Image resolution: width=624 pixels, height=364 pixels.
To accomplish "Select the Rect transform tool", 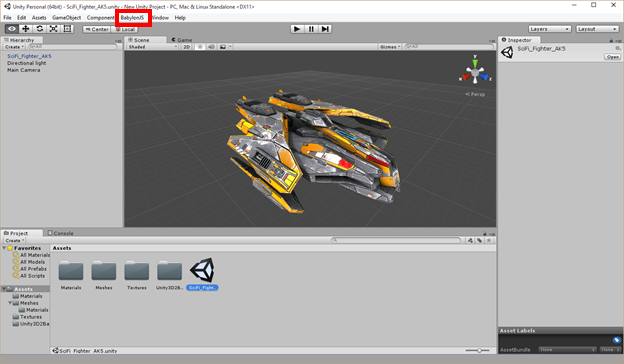I will tap(67, 29).
